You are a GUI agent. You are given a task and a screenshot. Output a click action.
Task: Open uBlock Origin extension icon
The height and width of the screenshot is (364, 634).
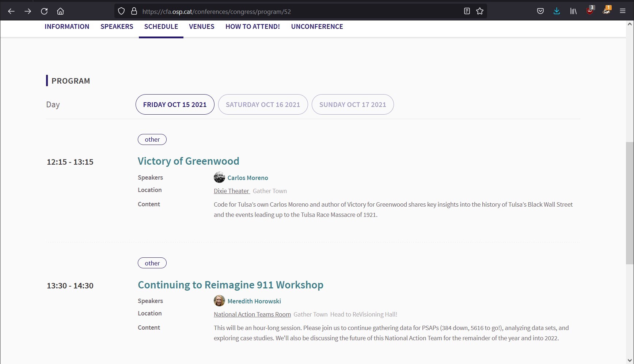(589, 11)
